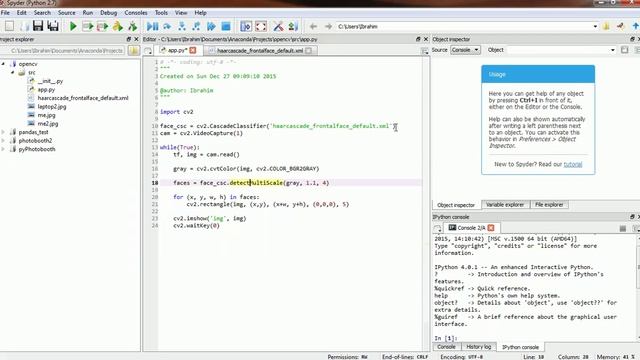
Task: Click the Object inspector lock icon
Action: click(x=624, y=50)
